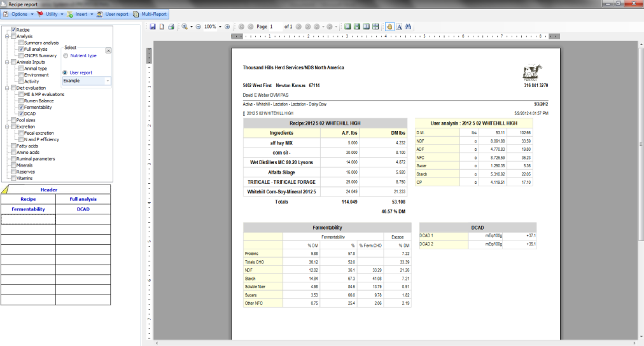Click the Options clipboard icon

point(6,14)
